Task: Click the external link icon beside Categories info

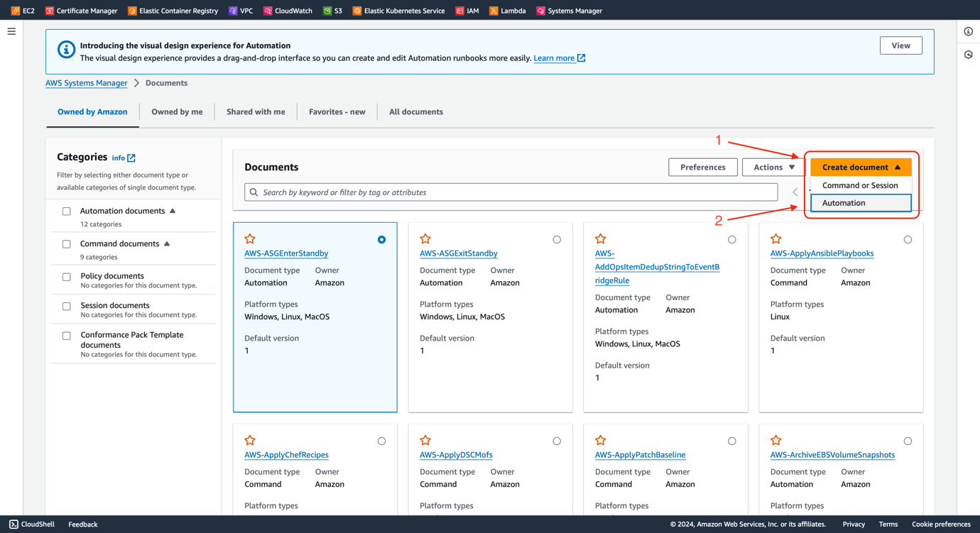Action: point(131,158)
